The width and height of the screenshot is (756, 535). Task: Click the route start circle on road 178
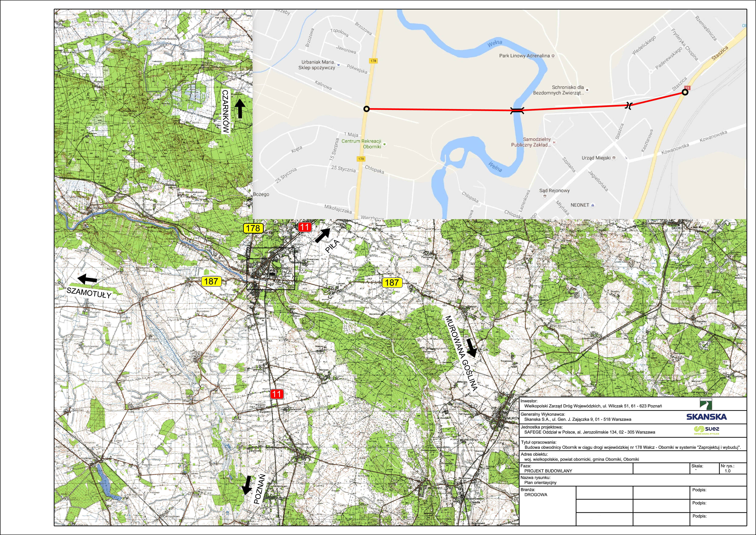tap(366, 109)
